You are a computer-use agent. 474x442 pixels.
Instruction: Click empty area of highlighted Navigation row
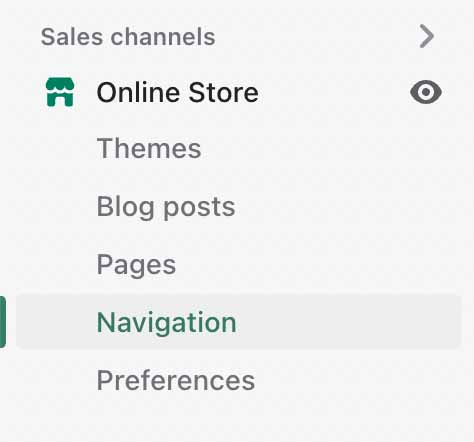(x=347, y=322)
